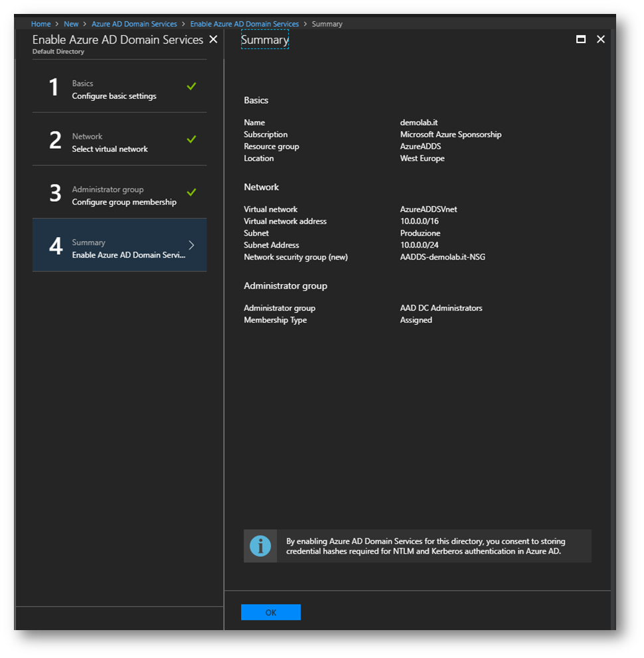
Task: Maximize the Summary blade
Action: point(581,39)
